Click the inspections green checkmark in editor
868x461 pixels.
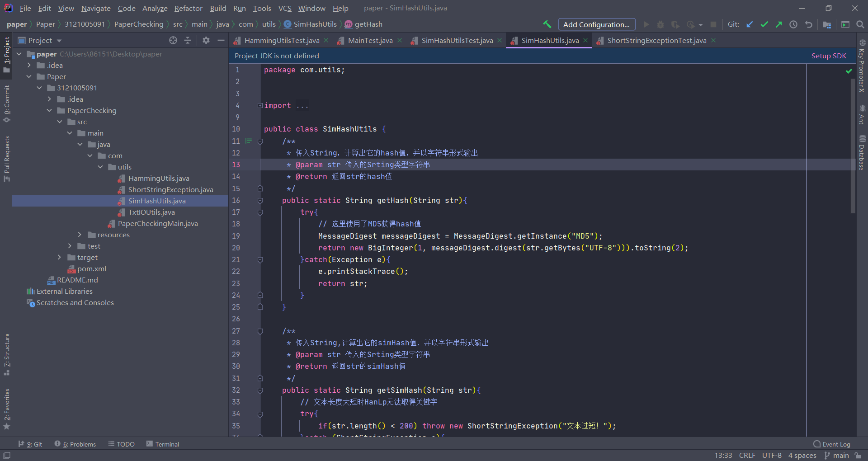pyautogui.click(x=849, y=71)
